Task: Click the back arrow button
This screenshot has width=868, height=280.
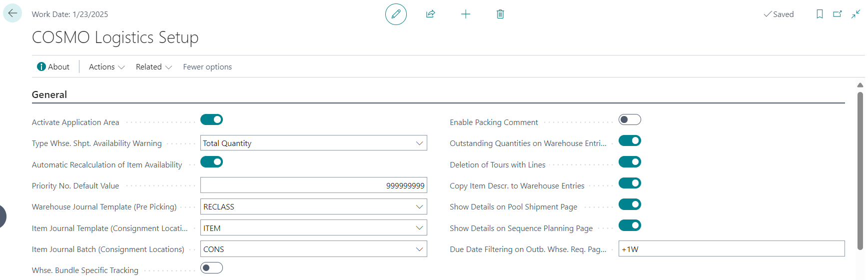Action: click(x=12, y=13)
